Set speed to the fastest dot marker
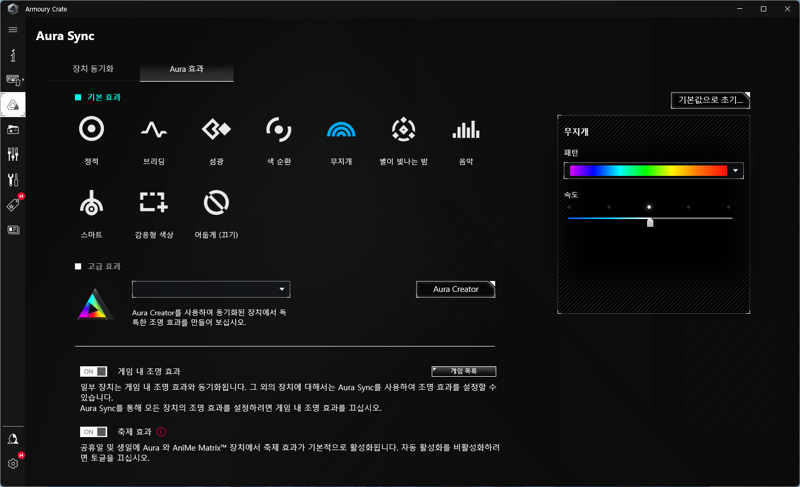 click(729, 207)
